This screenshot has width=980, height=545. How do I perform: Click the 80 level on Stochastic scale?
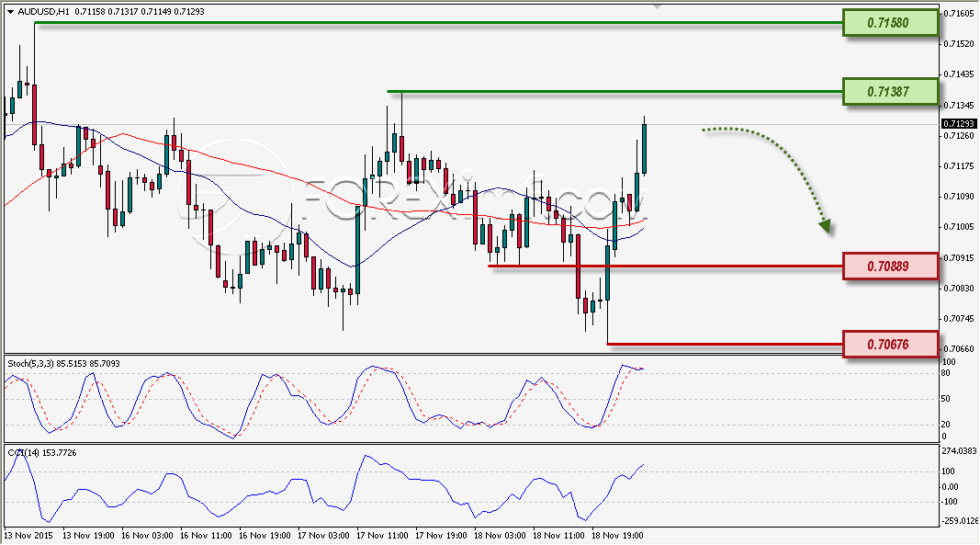(x=946, y=373)
